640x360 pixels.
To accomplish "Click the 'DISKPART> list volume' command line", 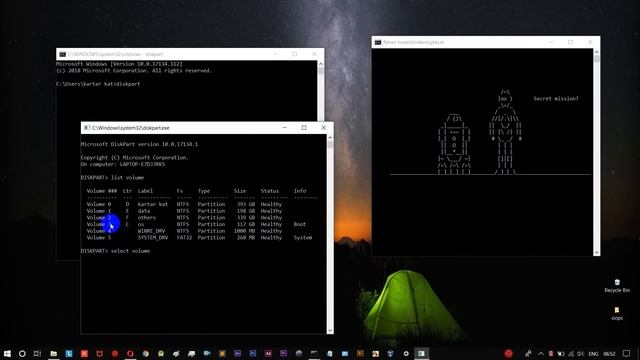I will [112, 178].
